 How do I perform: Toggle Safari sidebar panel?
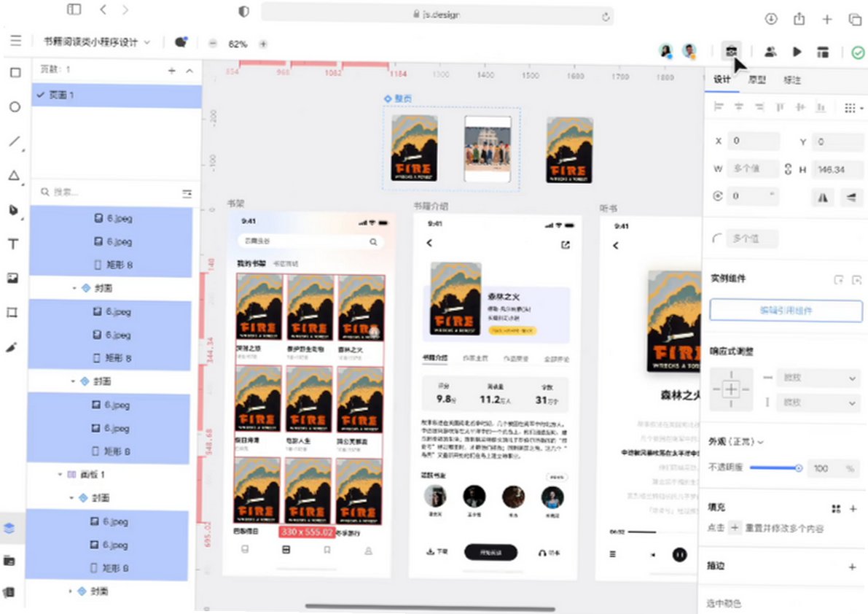click(x=74, y=9)
